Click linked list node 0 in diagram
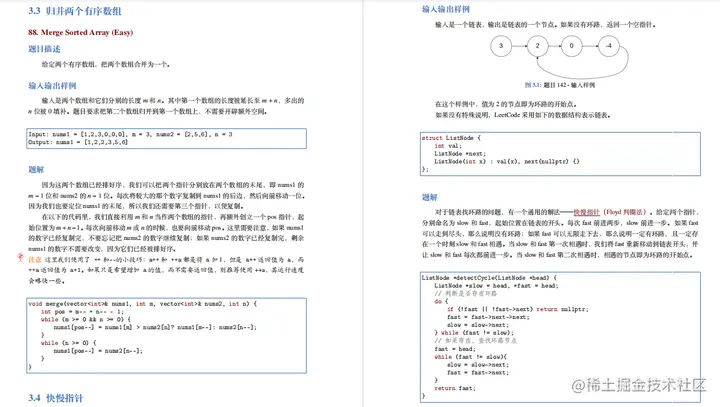Screen dimensions: 720x407 pos(572,46)
